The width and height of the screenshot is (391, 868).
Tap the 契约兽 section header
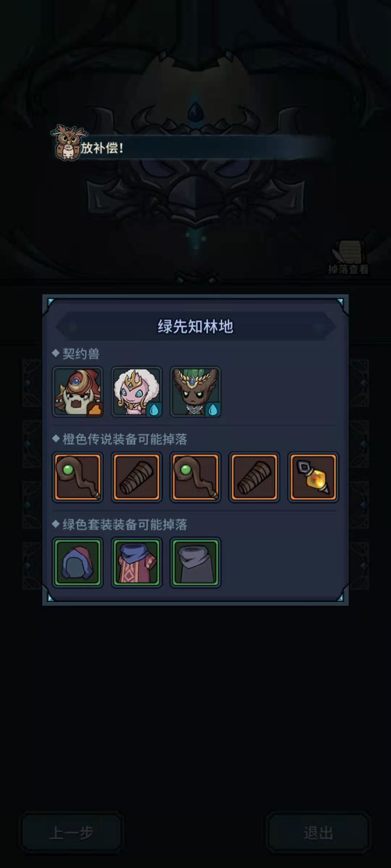pyautogui.click(x=81, y=354)
